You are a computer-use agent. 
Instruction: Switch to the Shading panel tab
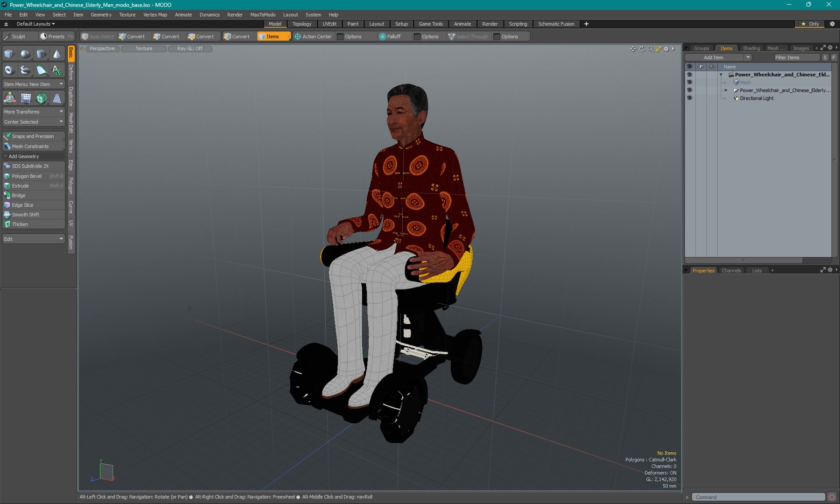coord(751,48)
